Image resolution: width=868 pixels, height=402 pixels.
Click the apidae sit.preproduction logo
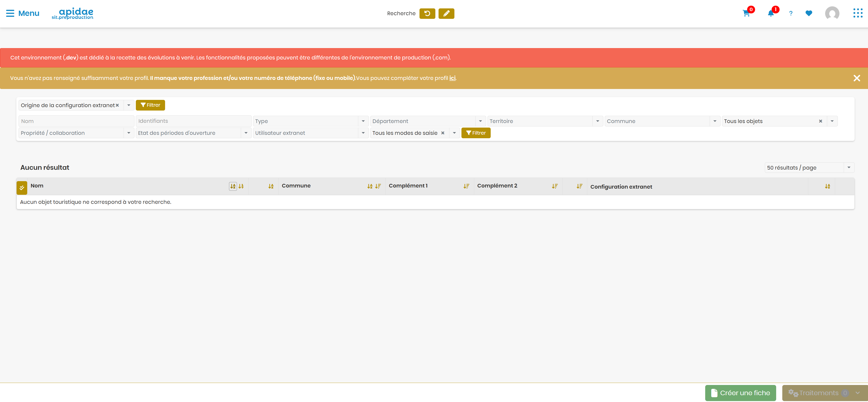72,13
